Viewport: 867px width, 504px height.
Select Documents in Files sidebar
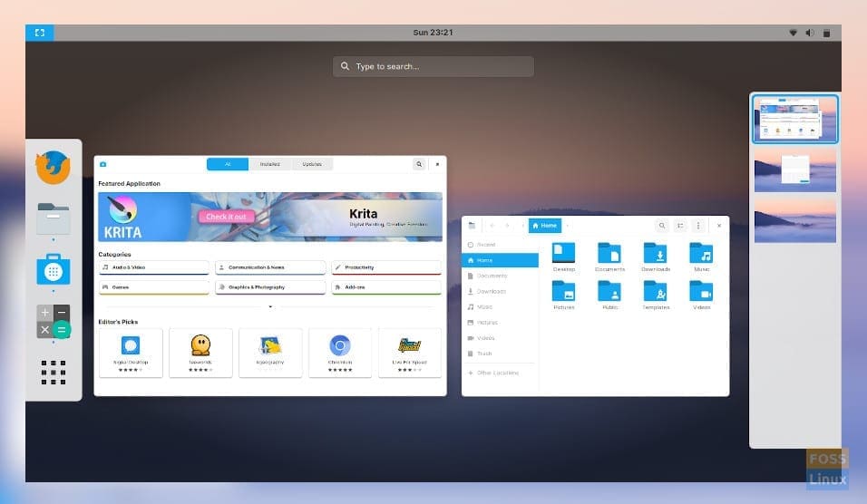(x=500, y=276)
